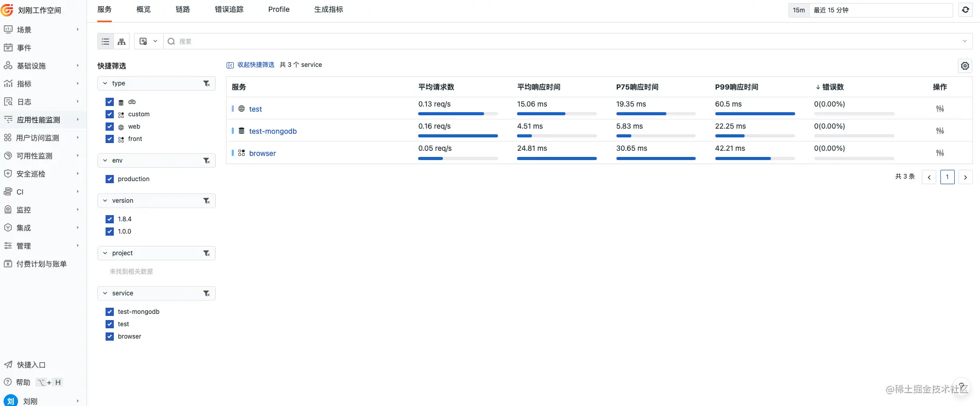Uncheck the custom type checkbox
The height and width of the screenshot is (406, 980).
pos(109,114)
